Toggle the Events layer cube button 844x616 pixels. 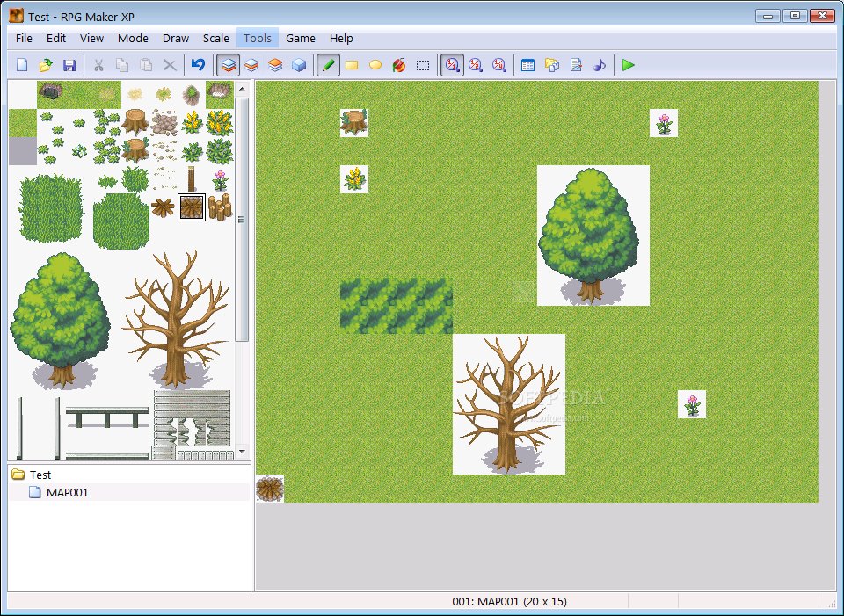pos(299,65)
